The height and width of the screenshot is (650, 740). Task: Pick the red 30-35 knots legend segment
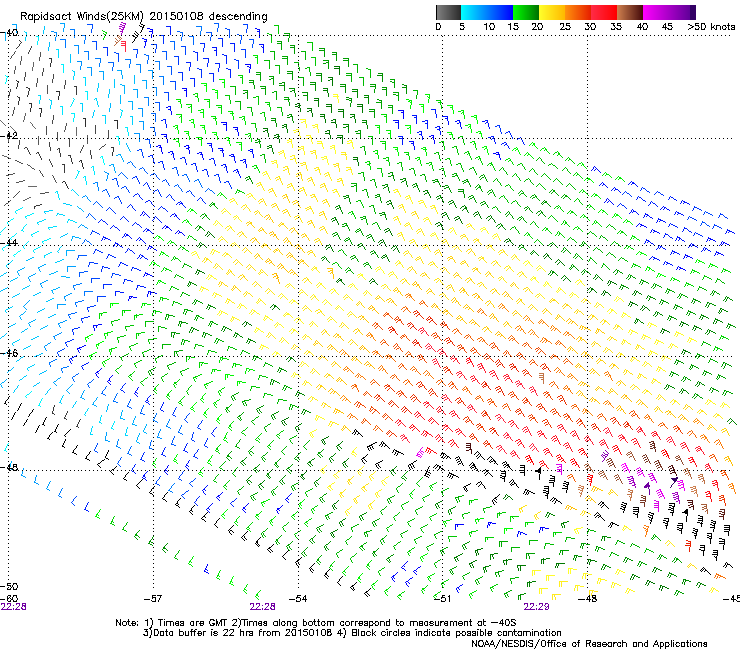click(x=604, y=12)
